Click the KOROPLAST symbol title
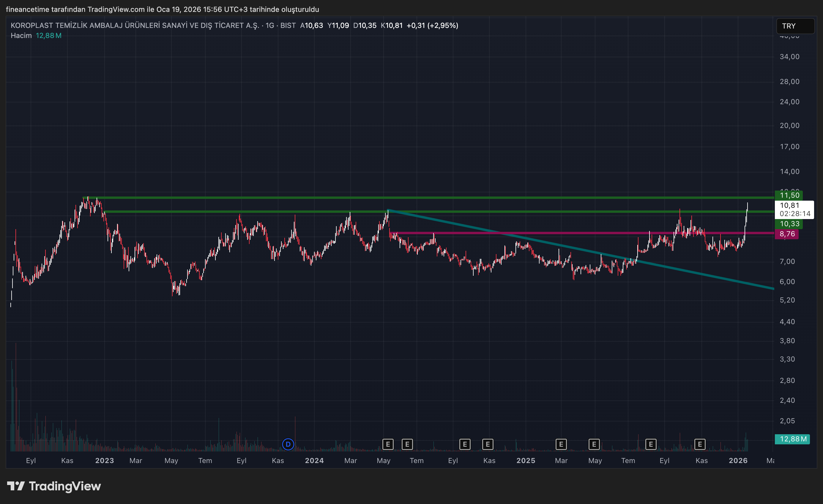 coord(135,25)
